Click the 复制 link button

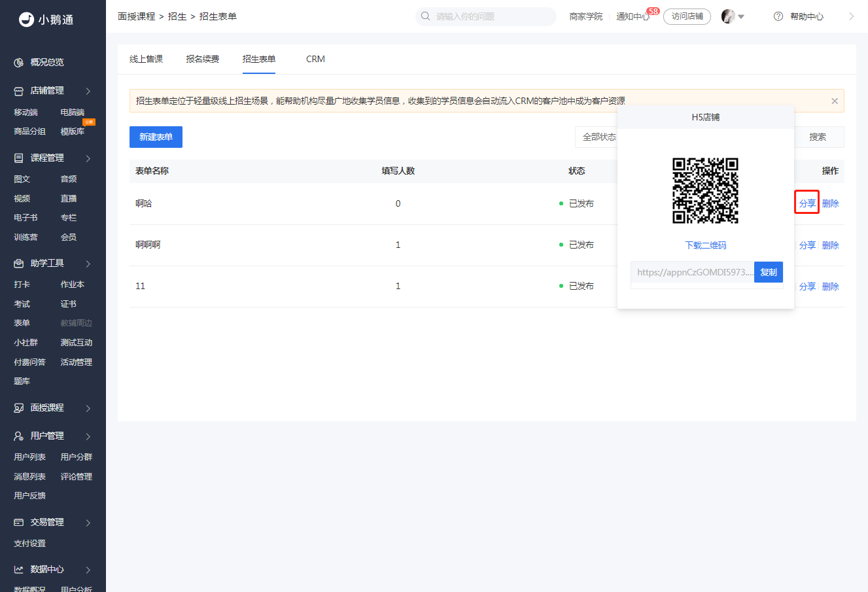769,272
